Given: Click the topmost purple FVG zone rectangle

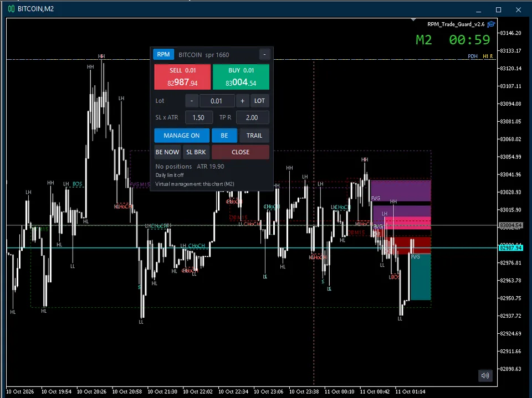Looking at the screenshot, I should point(401,190).
